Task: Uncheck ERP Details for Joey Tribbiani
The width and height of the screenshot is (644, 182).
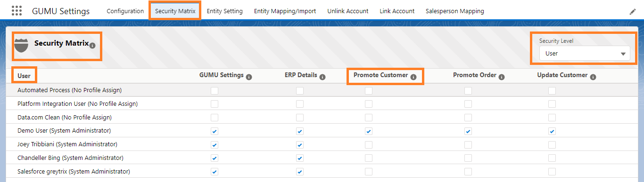Action: pyautogui.click(x=300, y=145)
